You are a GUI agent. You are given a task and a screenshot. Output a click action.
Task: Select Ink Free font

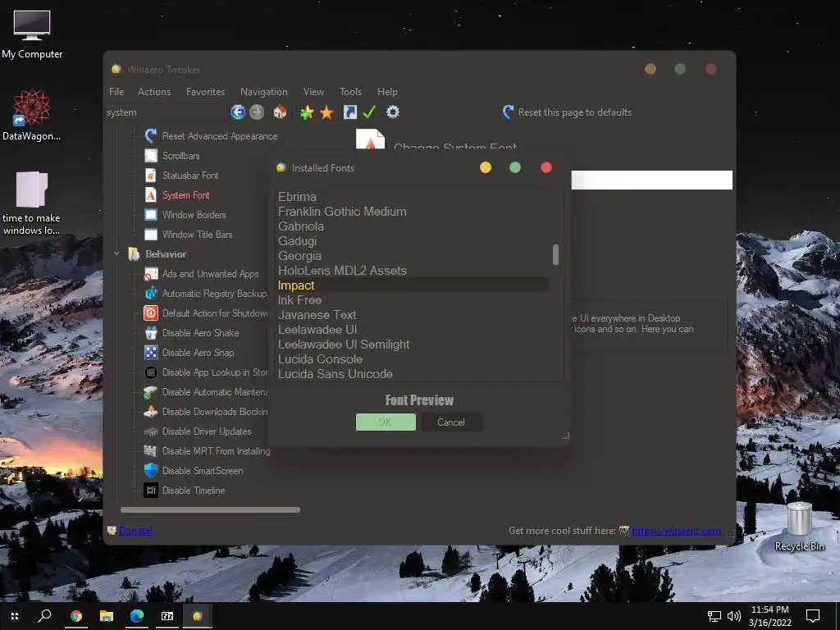pos(413,300)
